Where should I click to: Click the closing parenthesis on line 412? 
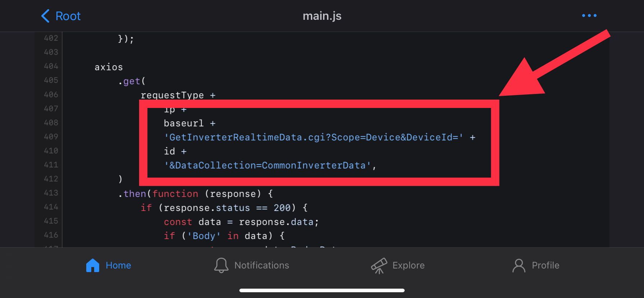coord(120,179)
